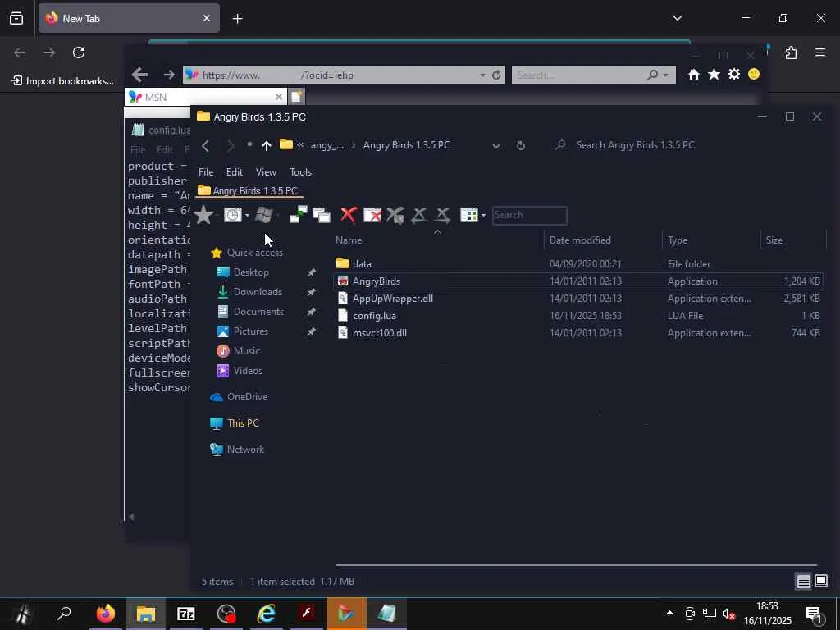Open the Firefox extensions puzzle icon

click(x=792, y=52)
